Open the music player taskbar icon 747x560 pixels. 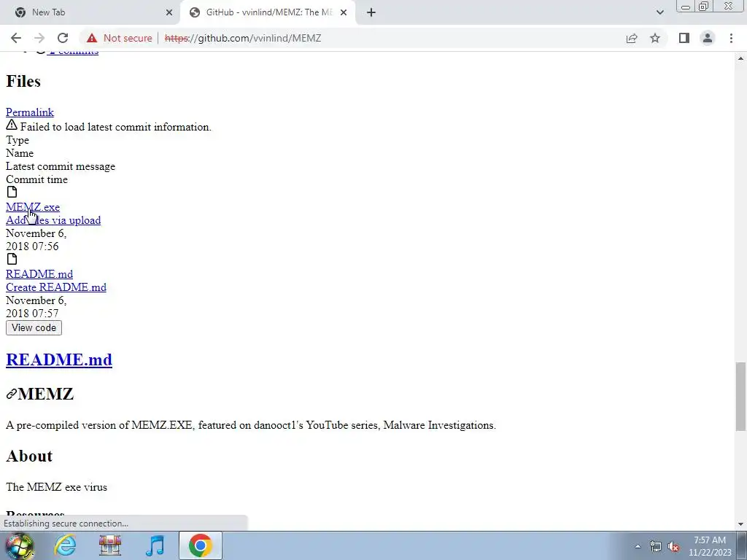tap(155, 545)
